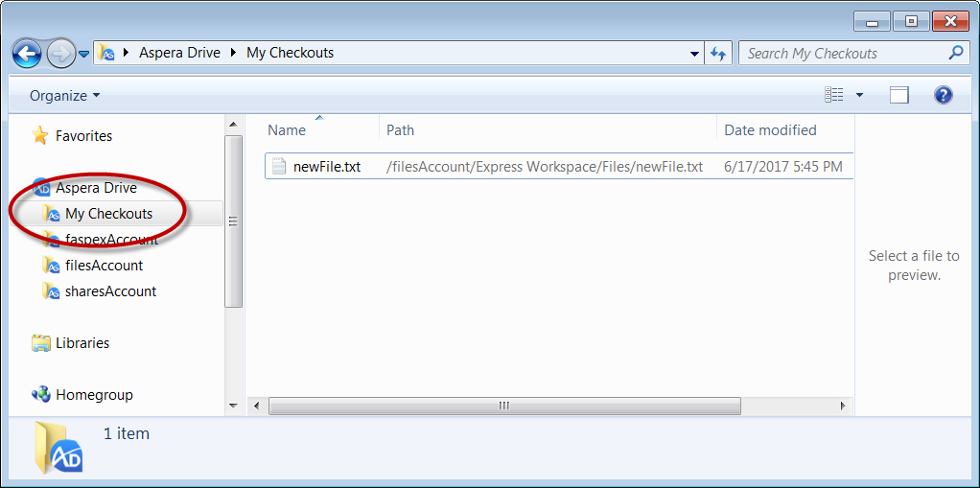Click the Libraries icon in sidebar

(x=41, y=343)
